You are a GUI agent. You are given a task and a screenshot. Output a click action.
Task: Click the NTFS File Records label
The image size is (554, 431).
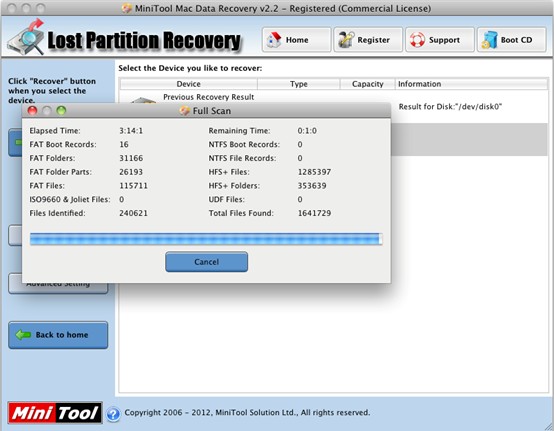coord(242,158)
